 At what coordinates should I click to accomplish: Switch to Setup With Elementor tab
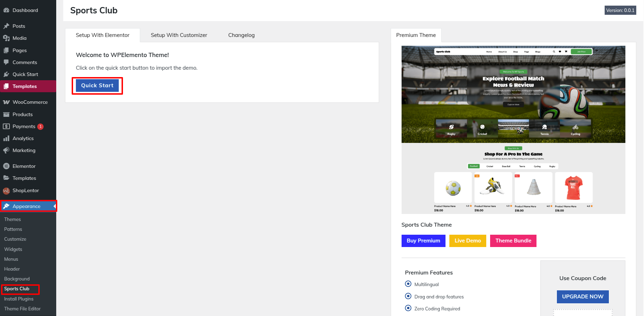103,35
